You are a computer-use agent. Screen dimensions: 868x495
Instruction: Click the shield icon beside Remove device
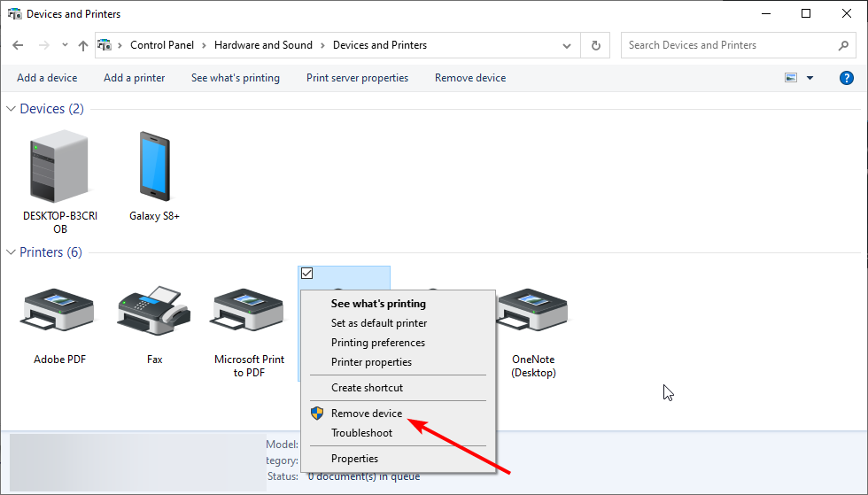point(317,413)
